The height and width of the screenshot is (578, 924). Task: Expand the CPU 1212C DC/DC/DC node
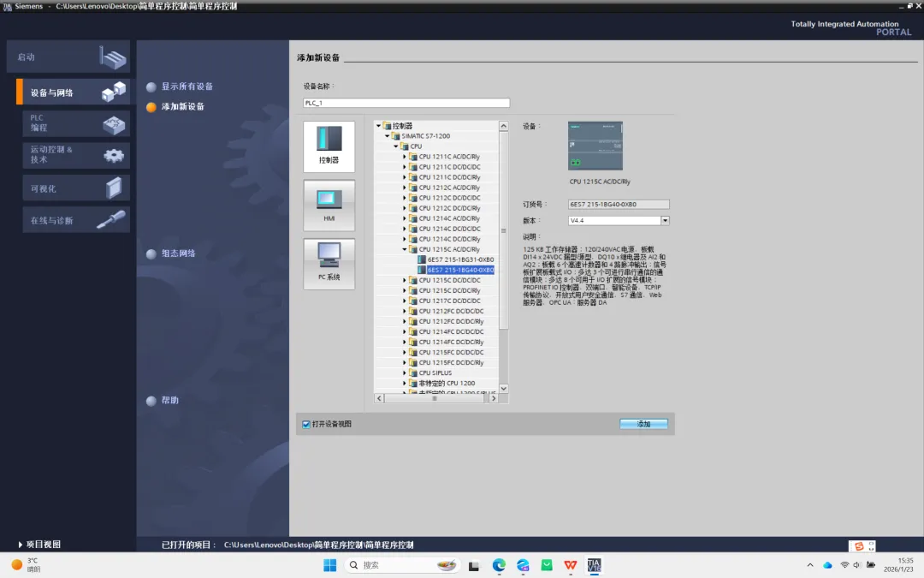[405, 198]
